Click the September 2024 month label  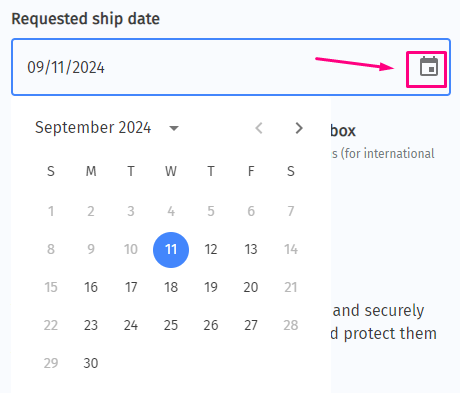pyautogui.click(x=93, y=128)
